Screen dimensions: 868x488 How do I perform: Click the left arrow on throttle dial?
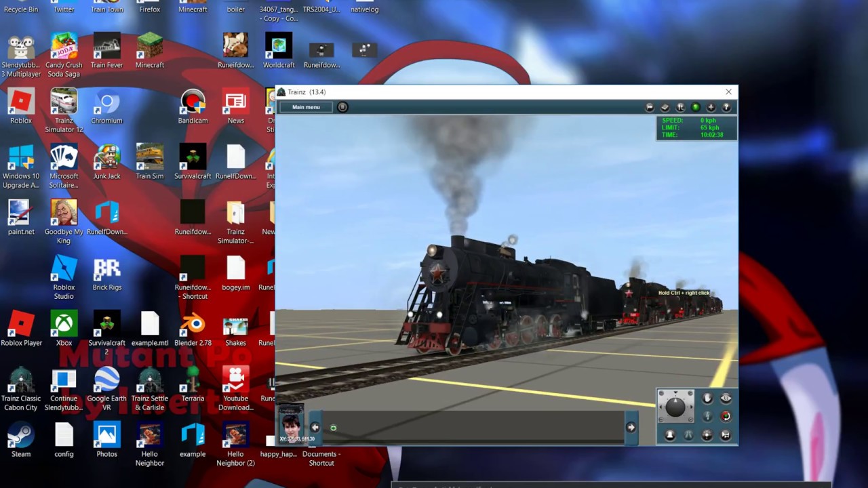(660, 407)
